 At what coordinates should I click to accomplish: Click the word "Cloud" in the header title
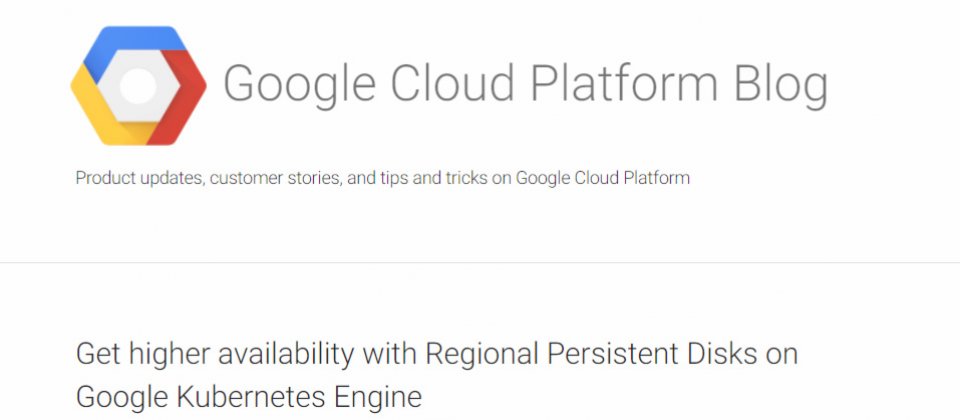pos(452,83)
